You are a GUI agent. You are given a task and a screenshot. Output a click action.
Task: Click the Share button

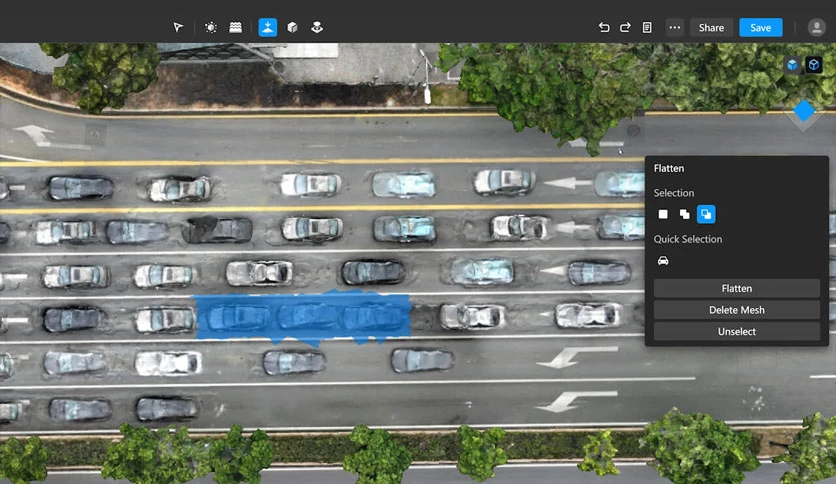[711, 28]
